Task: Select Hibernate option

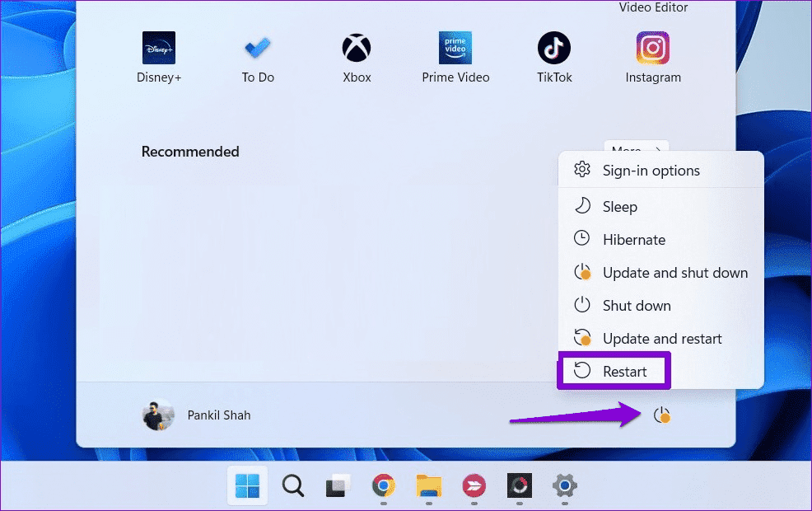Action: (x=660, y=240)
